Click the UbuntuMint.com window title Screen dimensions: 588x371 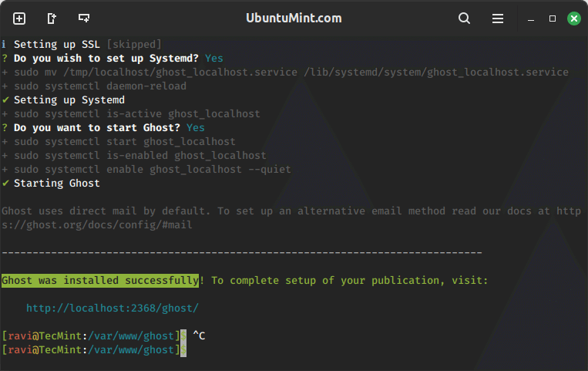click(294, 18)
